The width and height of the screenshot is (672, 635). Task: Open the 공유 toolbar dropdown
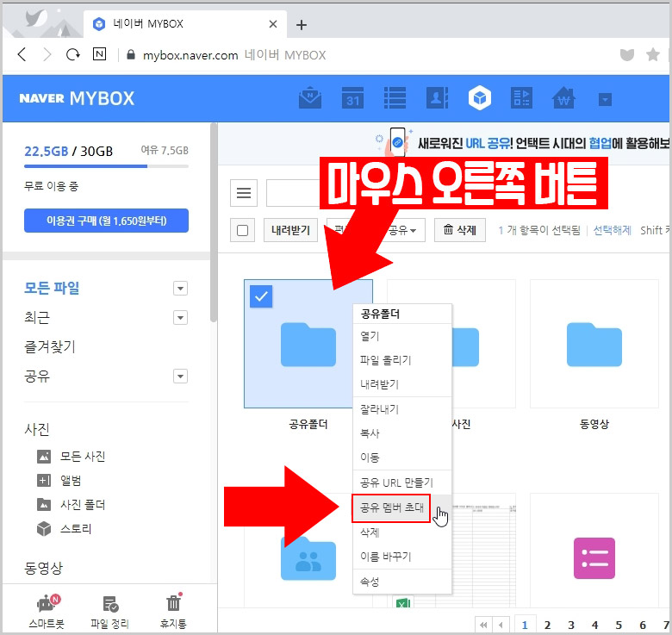click(x=403, y=230)
